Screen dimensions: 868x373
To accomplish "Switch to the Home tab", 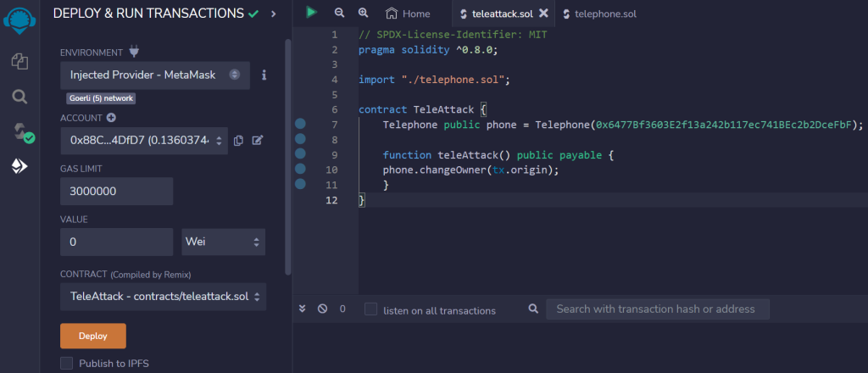I will (408, 14).
